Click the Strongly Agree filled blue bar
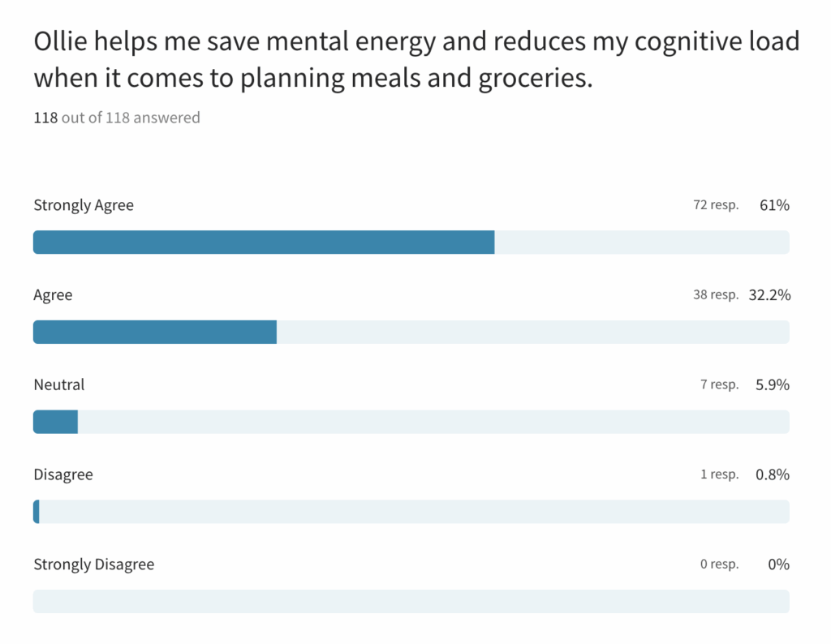831x644 pixels. click(x=264, y=243)
